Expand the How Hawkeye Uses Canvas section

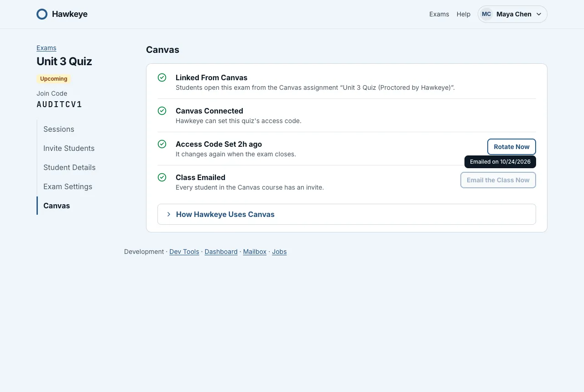coord(347,214)
